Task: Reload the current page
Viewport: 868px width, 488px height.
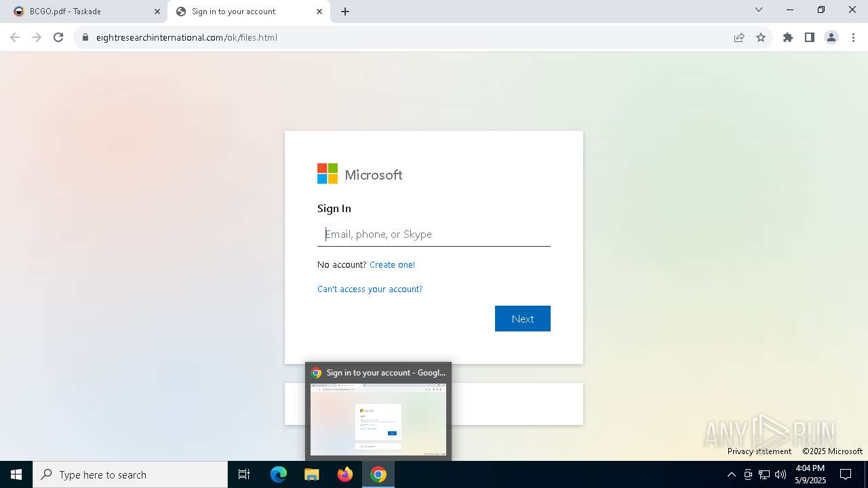Action: (x=58, y=37)
